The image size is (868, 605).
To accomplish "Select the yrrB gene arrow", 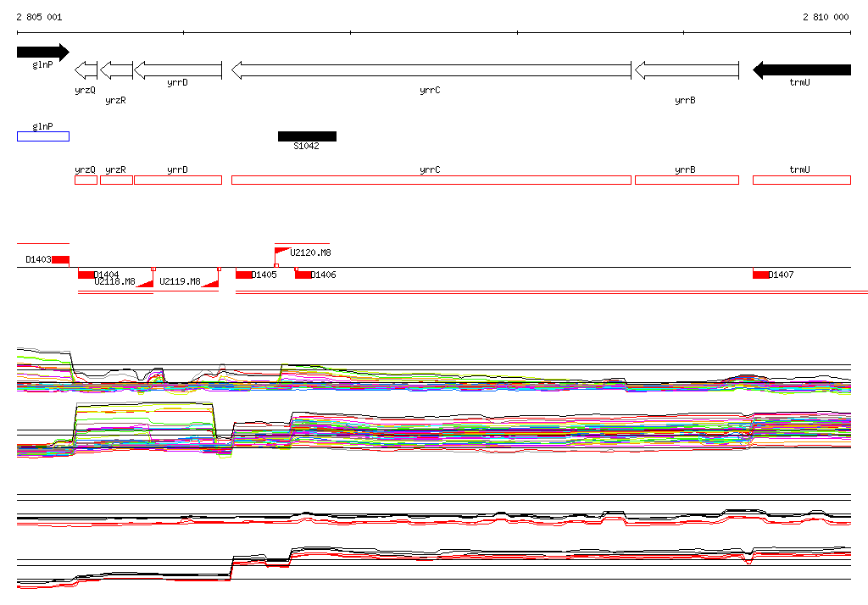I will click(x=687, y=70).
